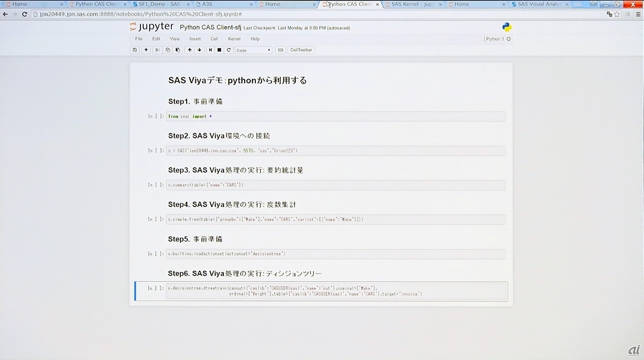
Task: Click the In [ ] prompt of Step1 cell
Action: point(156,117)
